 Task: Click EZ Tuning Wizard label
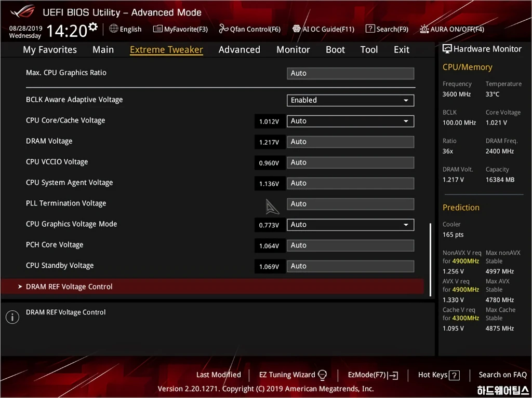pyautogui.click(x=287, y=375)
